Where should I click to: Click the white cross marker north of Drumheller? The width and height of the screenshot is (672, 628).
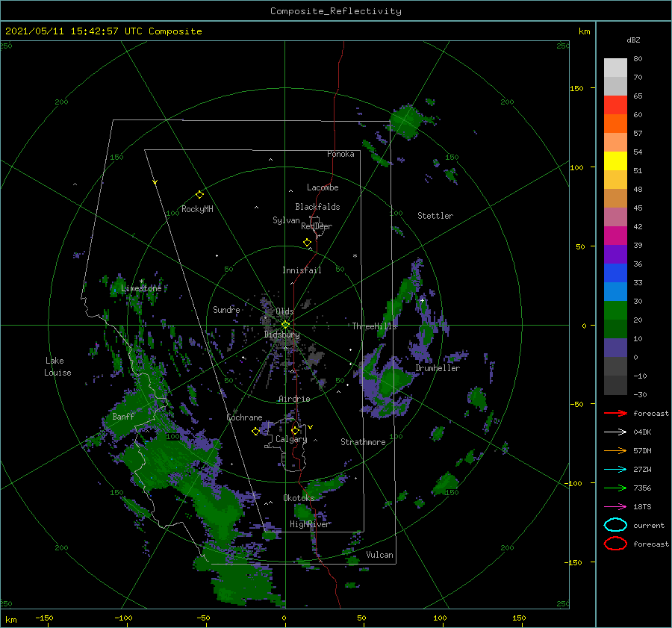422,300
